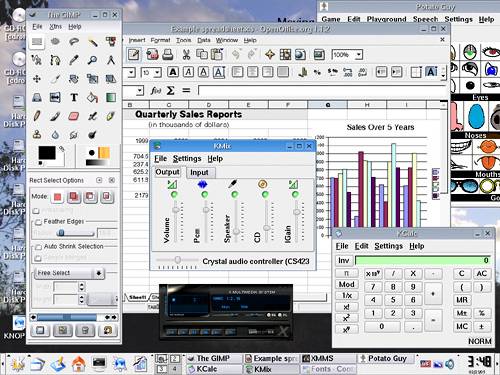
Task: Open the terminal icon in KDE panel
Action: point(99,363)
